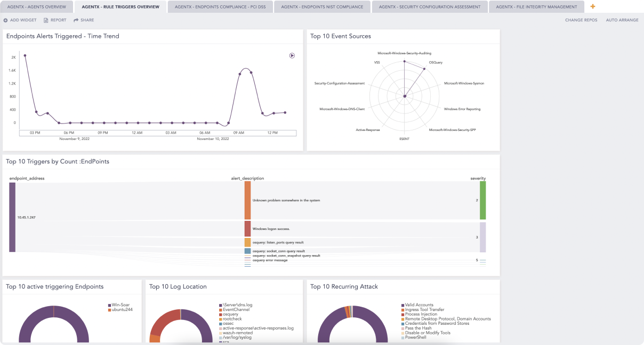Click EventChannel legend color swatch

point(220,309)
